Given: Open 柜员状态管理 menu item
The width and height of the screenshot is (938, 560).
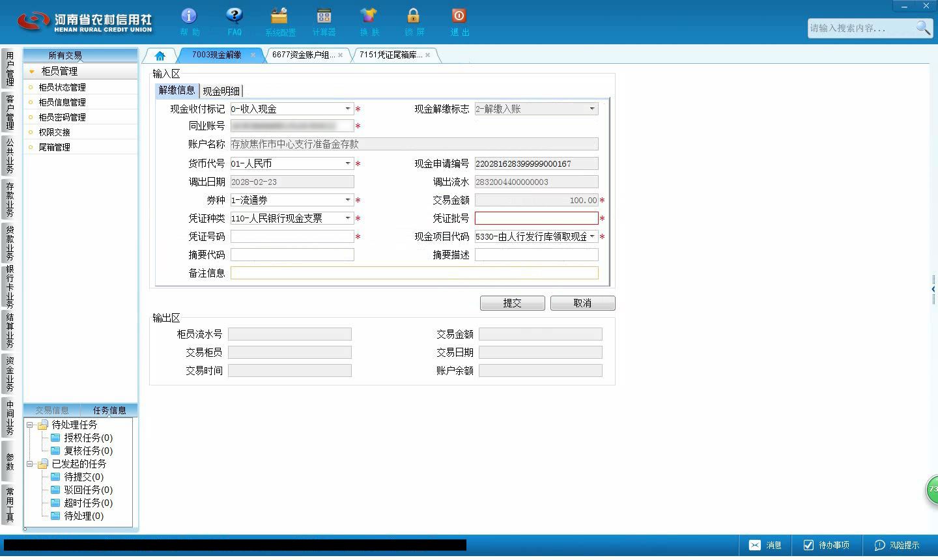Looking at the screenshot, I should (80, 87).
